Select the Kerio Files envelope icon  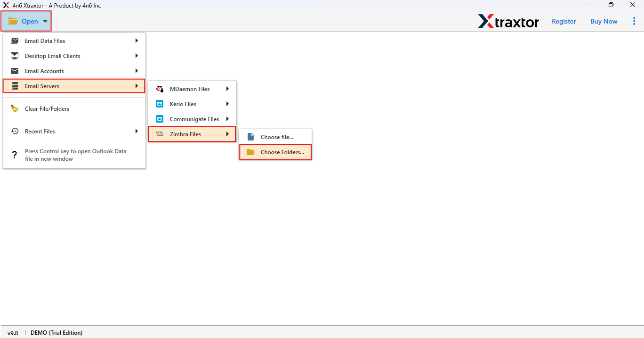pos(160,104)
